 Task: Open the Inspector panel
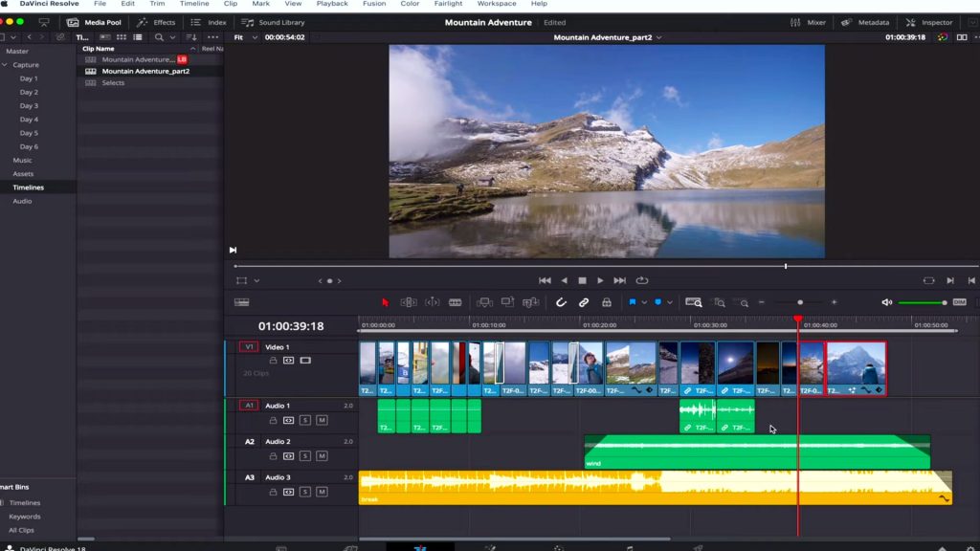pyautogui.click(x=929, y=22)
